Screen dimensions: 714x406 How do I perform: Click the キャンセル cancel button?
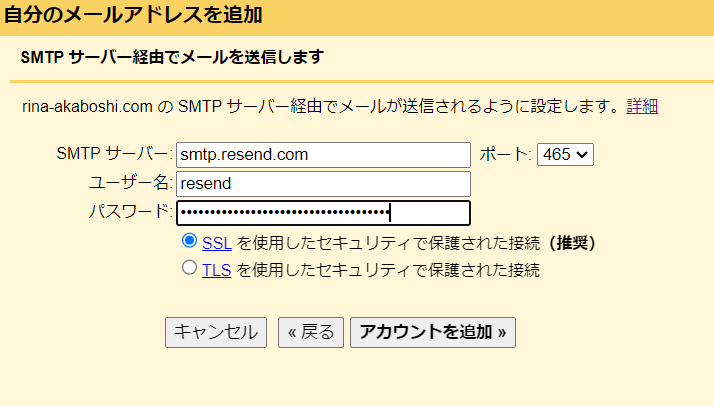(216, 332)
